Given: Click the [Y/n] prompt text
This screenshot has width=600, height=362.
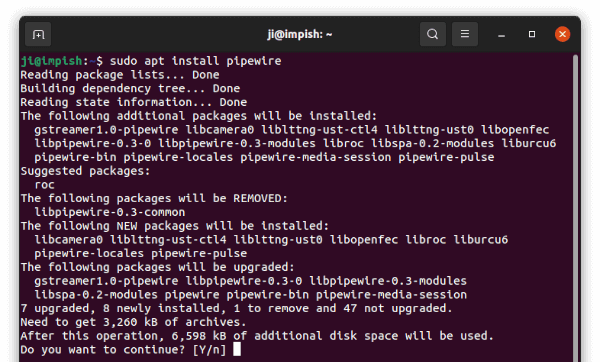Looking at the screenshot, I should click(209, 350).
